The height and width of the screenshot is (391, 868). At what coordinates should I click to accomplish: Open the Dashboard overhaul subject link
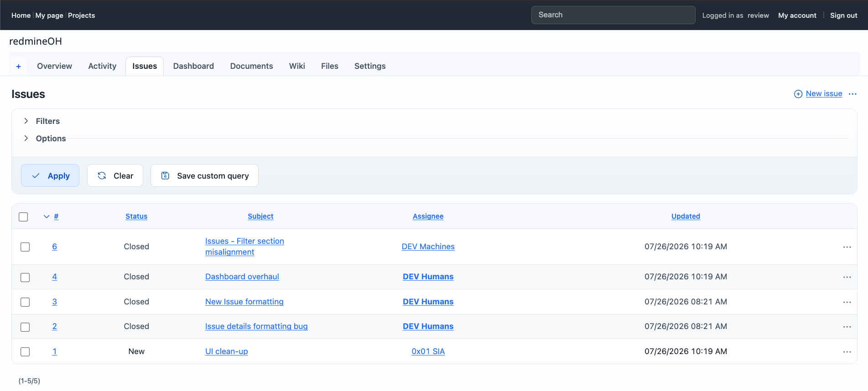(x=242, y=277)
